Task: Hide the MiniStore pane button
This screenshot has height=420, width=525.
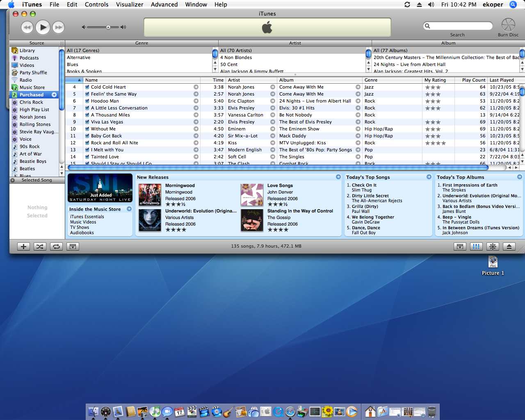Action: click(460, 247)
